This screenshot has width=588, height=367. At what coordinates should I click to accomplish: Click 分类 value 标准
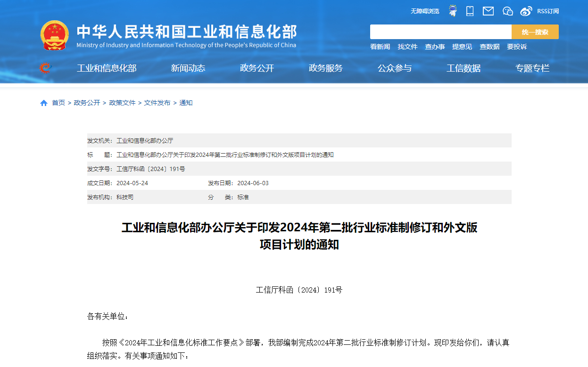[x=243, y=197]
